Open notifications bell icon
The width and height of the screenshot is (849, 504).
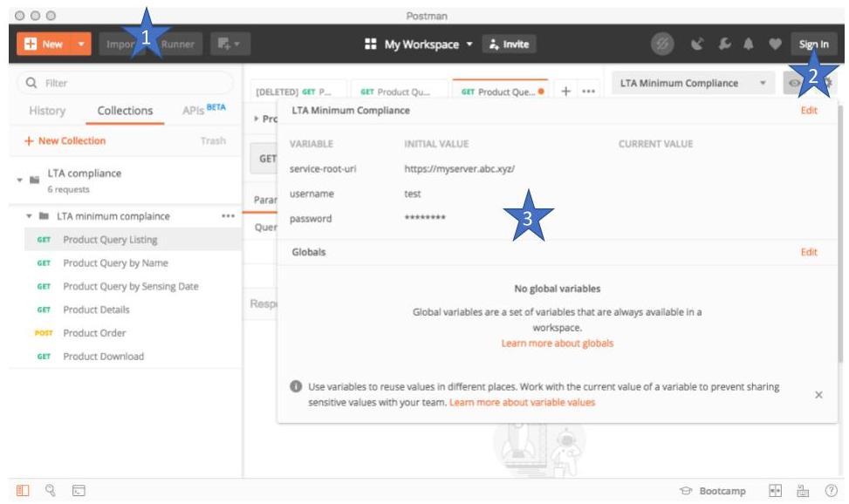pos(749,44)
